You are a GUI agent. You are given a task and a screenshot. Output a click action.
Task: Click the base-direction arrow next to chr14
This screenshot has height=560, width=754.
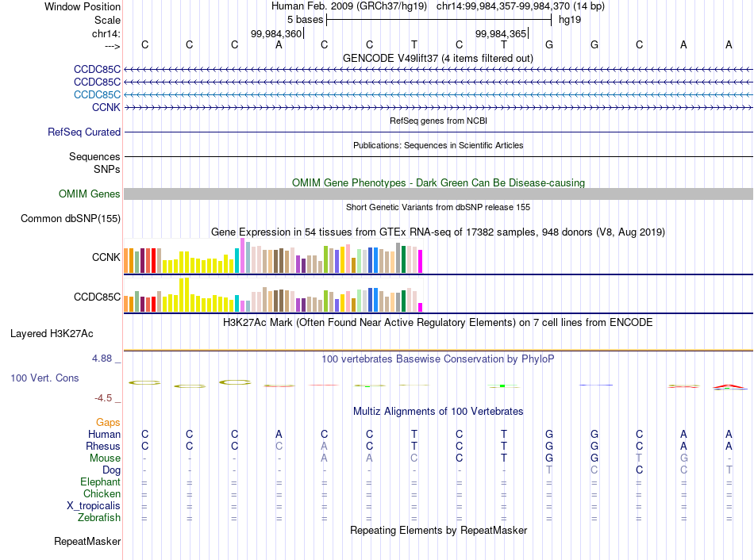point(112,46)
